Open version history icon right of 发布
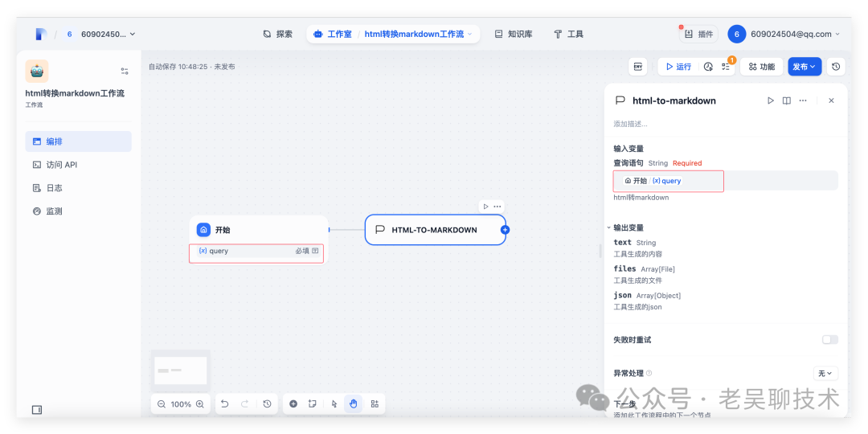868x434 pixels. coord(836,67)
